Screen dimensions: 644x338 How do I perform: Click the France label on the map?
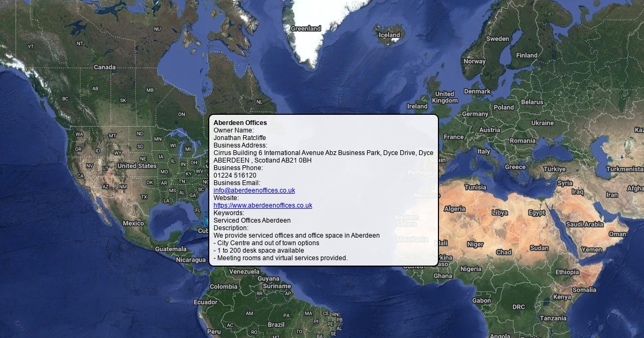pos(453,137)
